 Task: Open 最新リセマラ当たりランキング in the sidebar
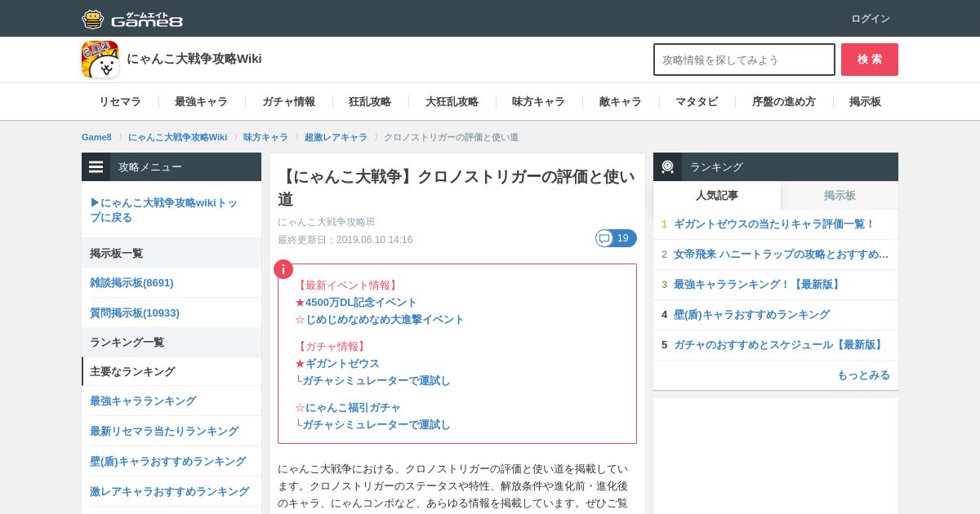click(164, 431)
